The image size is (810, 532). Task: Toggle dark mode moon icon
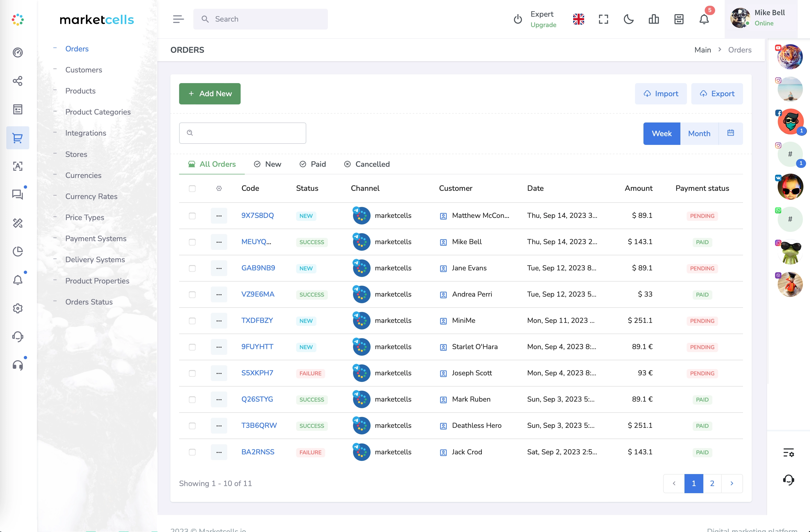(628, 19)
